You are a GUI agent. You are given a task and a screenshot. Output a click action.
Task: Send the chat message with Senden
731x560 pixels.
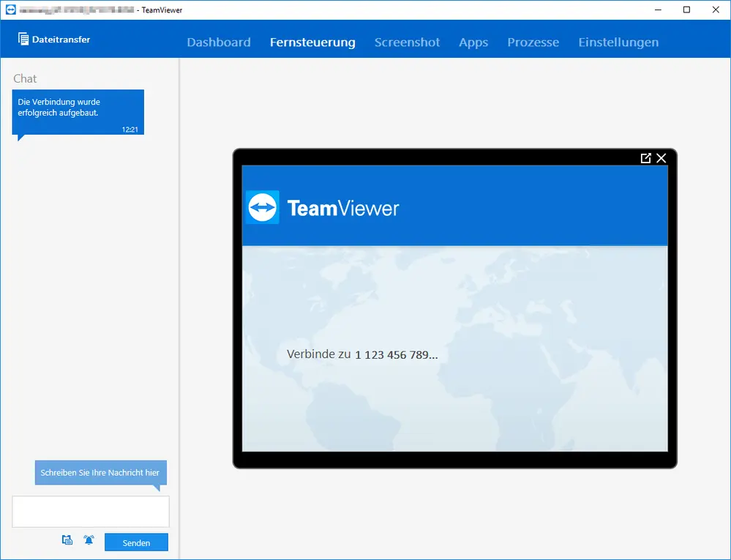pyautogui.click(x=136, y=542)
